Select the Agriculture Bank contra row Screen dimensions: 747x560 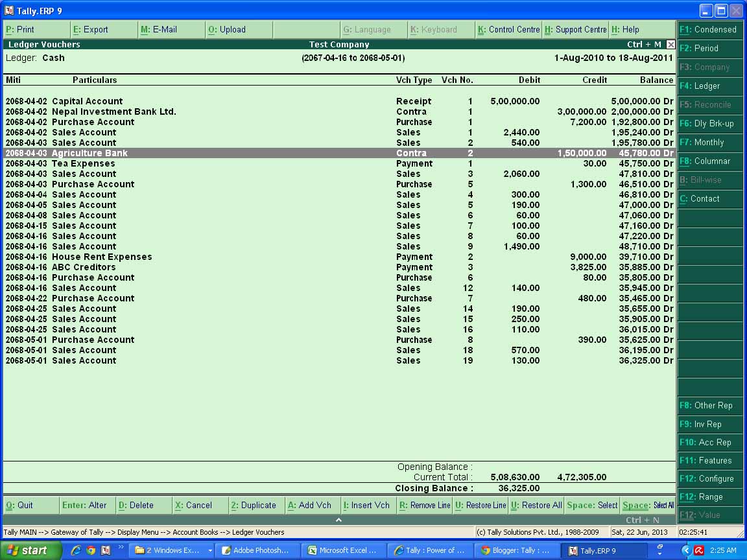click(339, 154)
